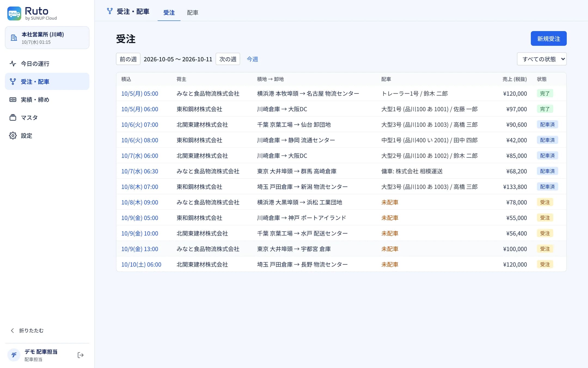Click the logout icon next to デモ 配車担当

pos(81,355)
